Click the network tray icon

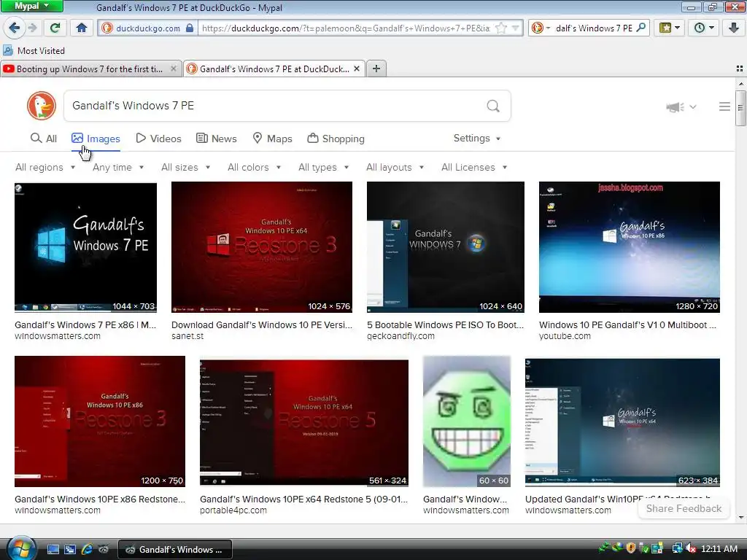click(677, 548)
